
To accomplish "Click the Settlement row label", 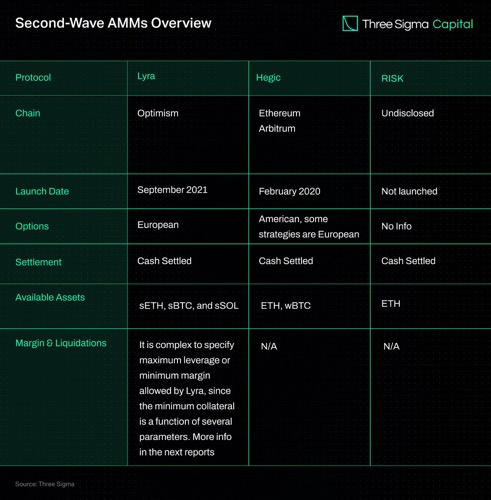I will click(x=38, y=262).
